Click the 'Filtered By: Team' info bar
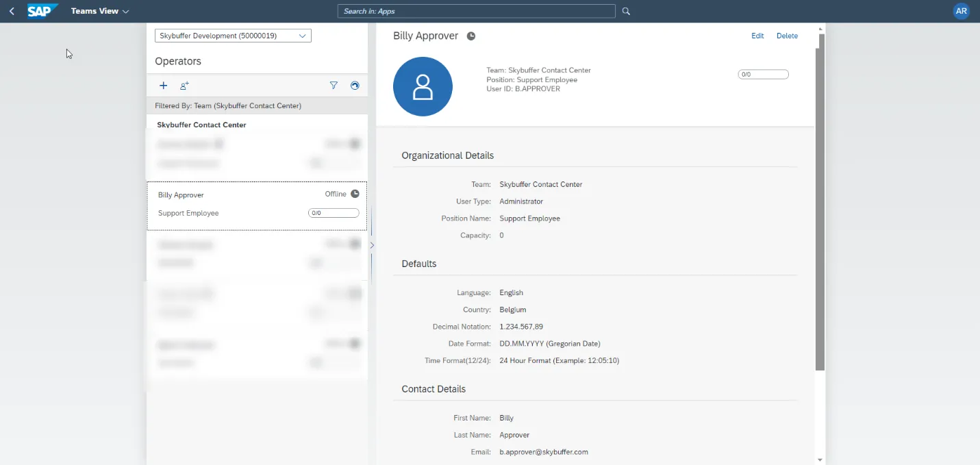 257,105
